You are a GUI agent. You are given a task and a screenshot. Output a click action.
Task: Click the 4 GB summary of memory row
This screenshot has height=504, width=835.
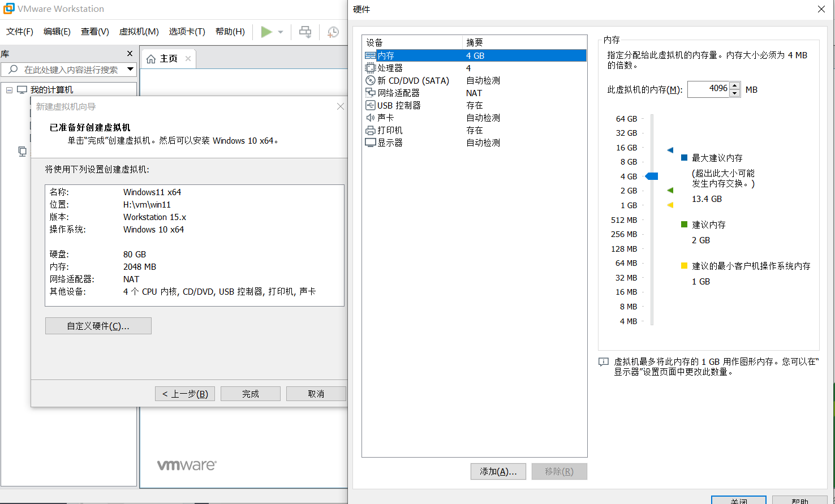coord(475,55)
